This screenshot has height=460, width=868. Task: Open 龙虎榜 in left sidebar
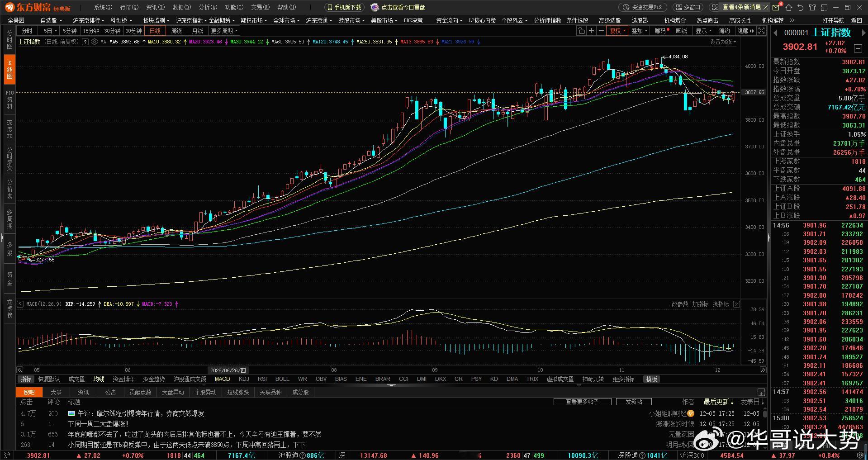9,308
